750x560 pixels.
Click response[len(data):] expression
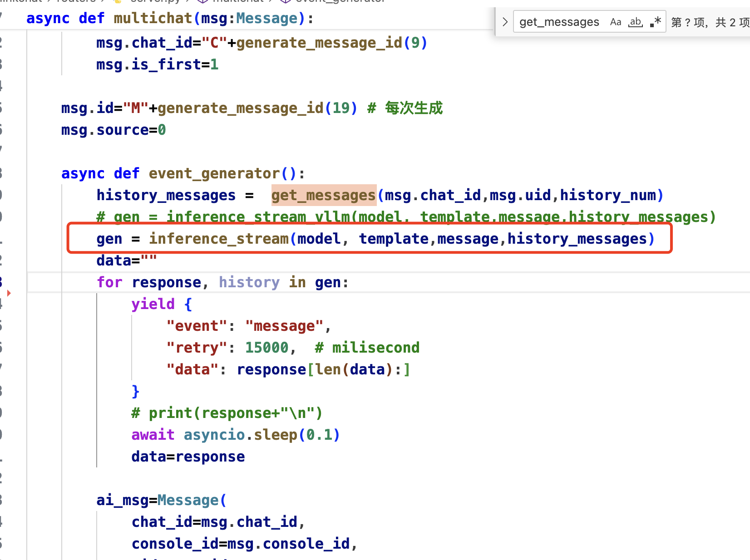pos(323,369)
